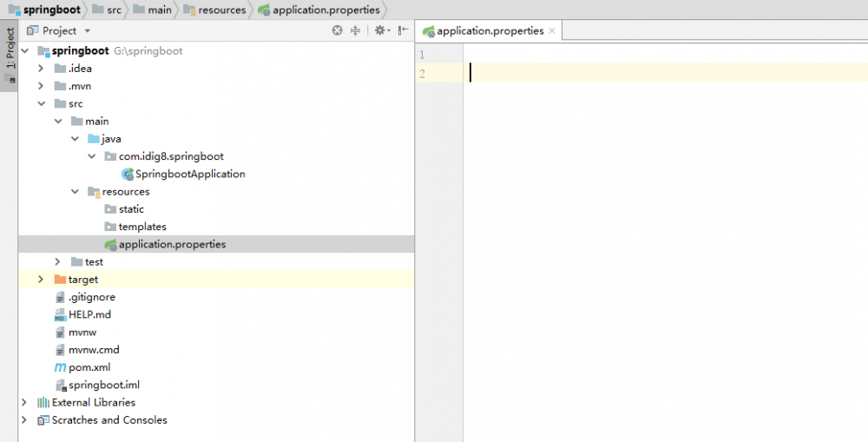Click the Spring icon on editor tab
Image resolution: width=868 pixels, height=442 pixels.
[x=429, y=31]
